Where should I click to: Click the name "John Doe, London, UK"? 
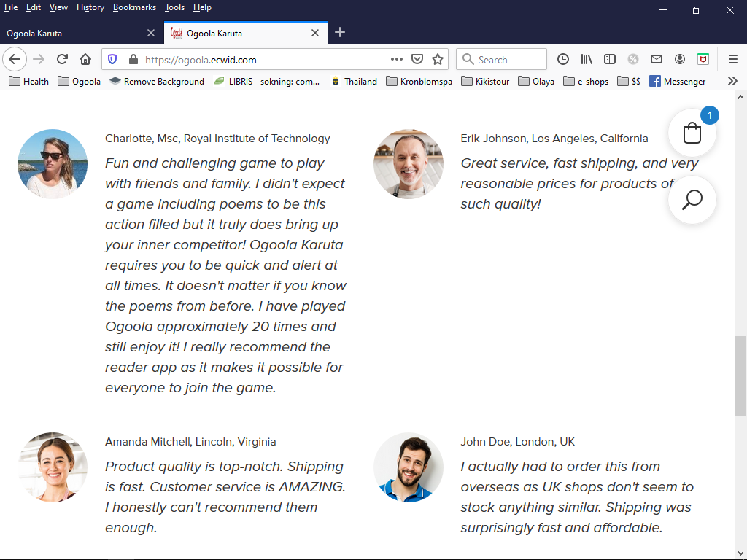coord(517,442)
